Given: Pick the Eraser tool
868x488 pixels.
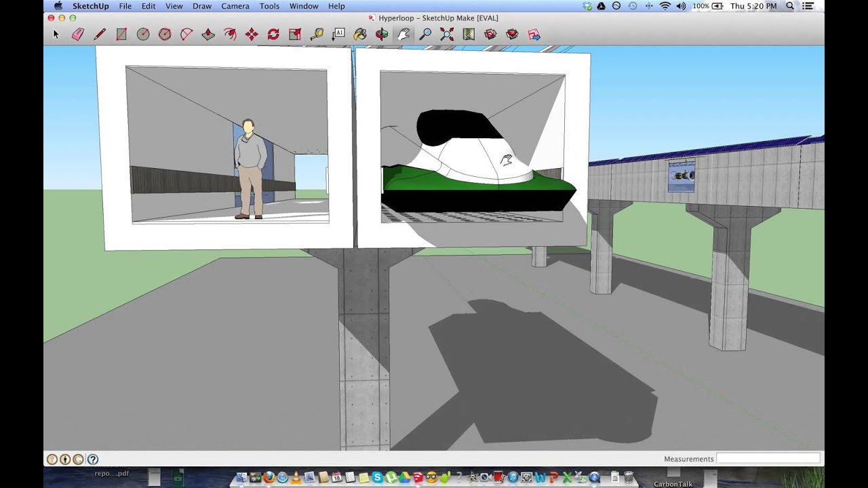Looking at the screenshot, I should (78, 34).
